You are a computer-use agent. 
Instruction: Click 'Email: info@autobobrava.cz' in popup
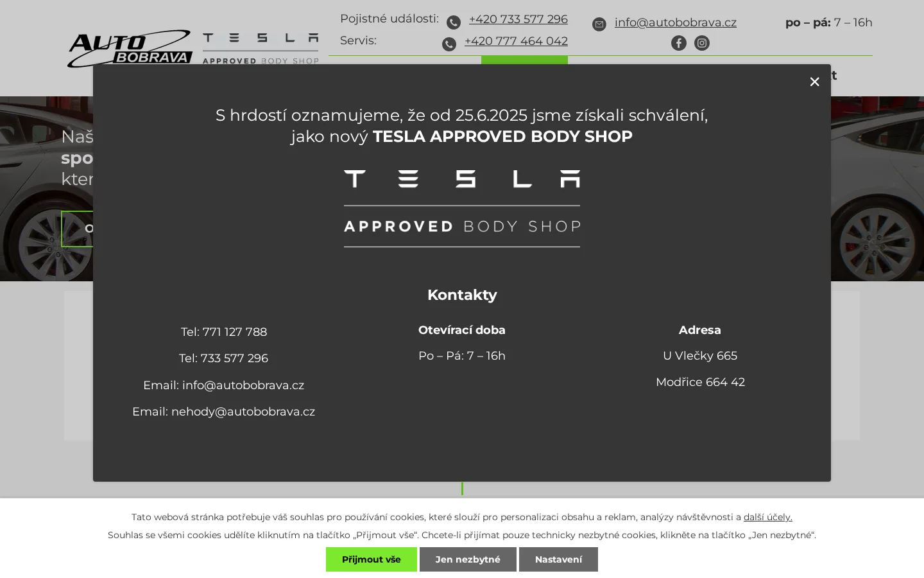coord(224,385)
